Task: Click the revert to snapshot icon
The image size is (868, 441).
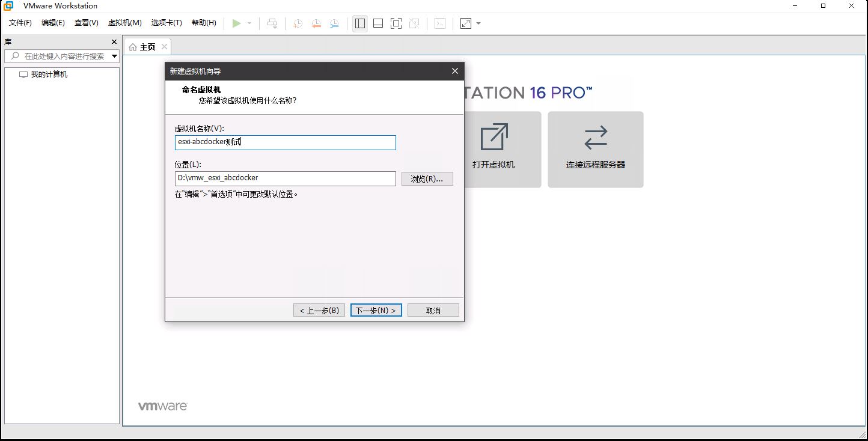Action: click(x=316, y=23)
